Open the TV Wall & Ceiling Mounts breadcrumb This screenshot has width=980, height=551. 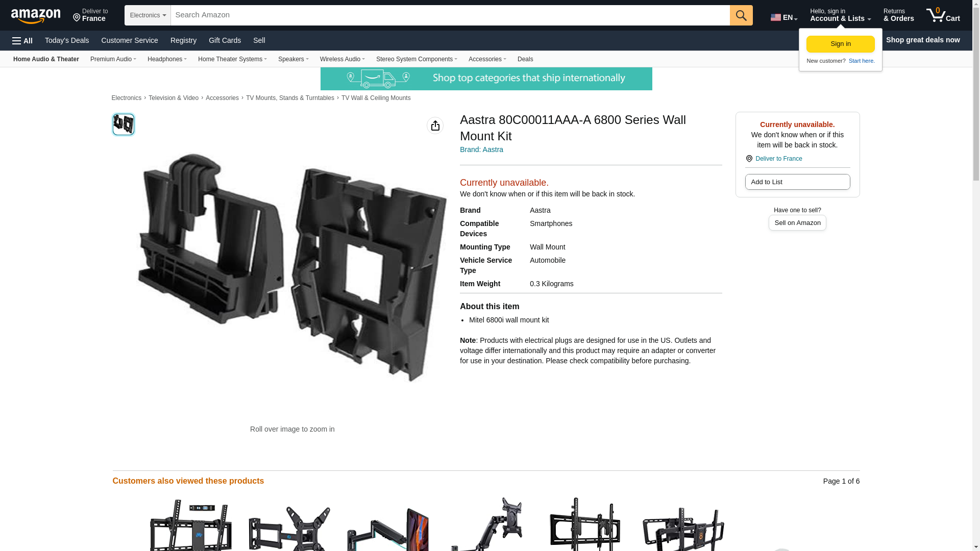376,98
